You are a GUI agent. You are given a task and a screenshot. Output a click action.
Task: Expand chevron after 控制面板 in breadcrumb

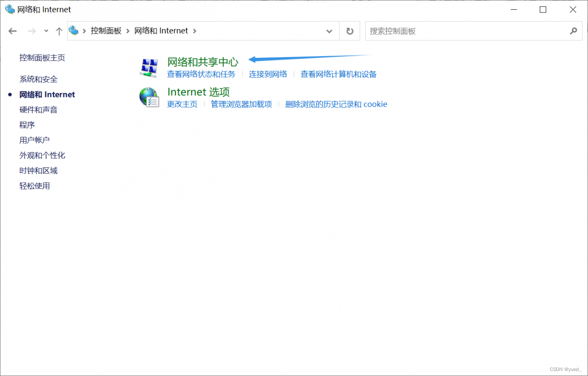(128, 31)
